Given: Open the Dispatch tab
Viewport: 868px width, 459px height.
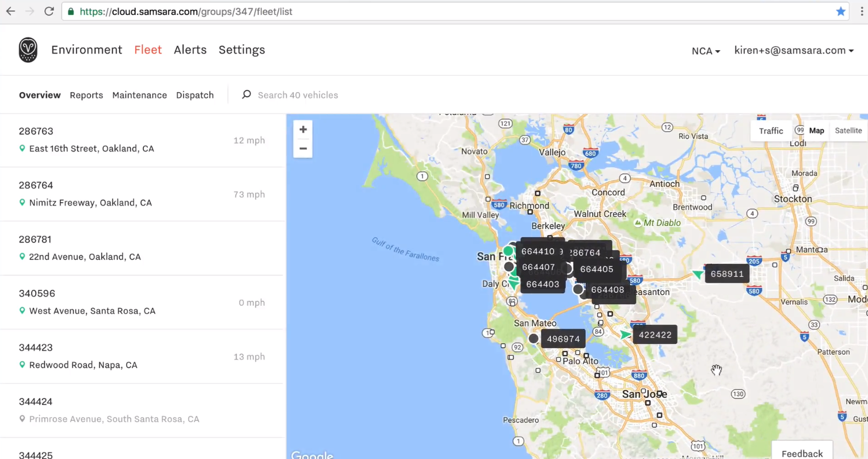Looking at the screenshot, I should pyautogui.click(x=195, y=95).
